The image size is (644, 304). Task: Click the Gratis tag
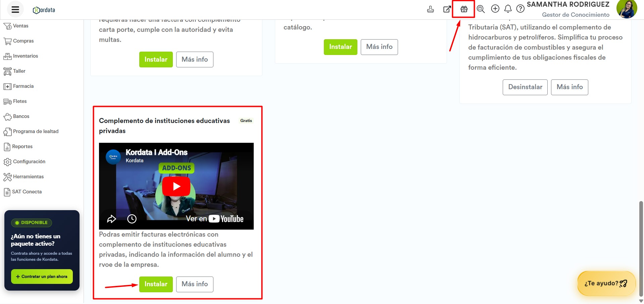coord(246,121)
